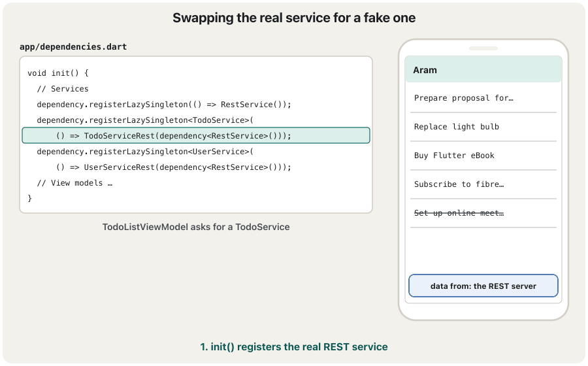Click the 'void init() {' code line
Viewport: 588px width, 366px height.
58,73
